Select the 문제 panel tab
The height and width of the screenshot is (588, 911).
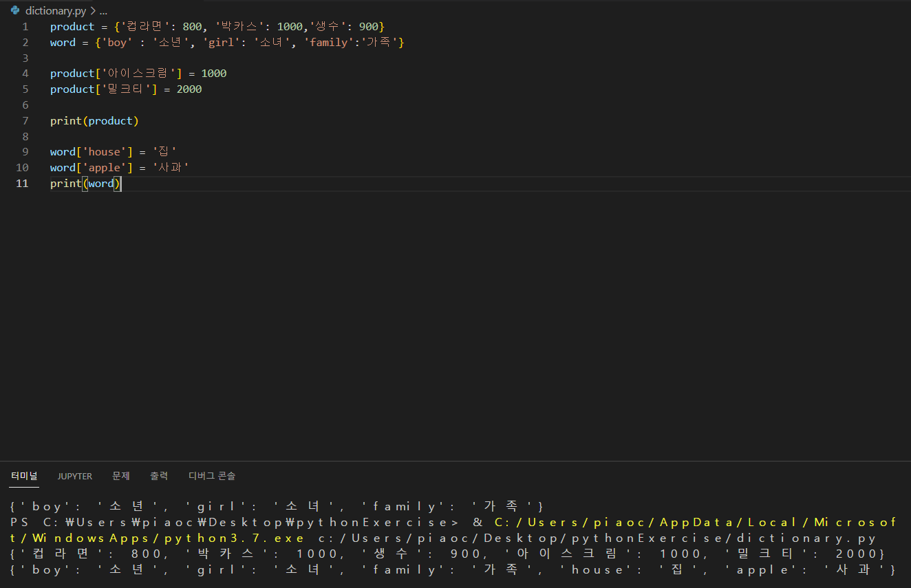point(121,476)
